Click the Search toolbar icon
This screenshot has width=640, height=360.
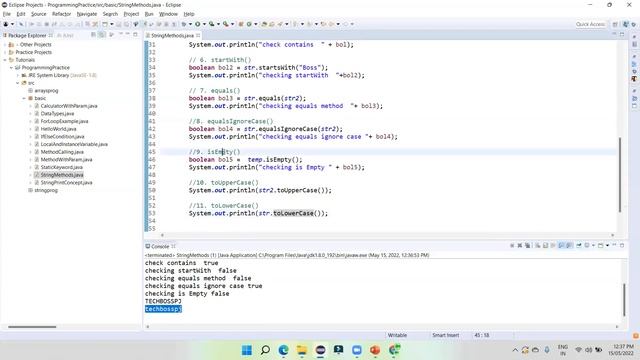point(280,24)
